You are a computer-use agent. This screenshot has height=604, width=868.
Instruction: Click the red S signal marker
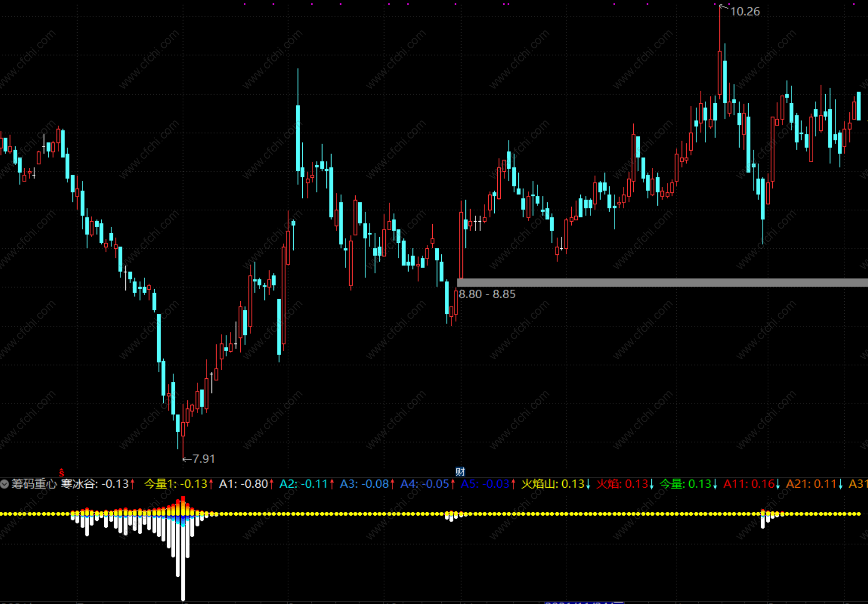pos(61,473)
